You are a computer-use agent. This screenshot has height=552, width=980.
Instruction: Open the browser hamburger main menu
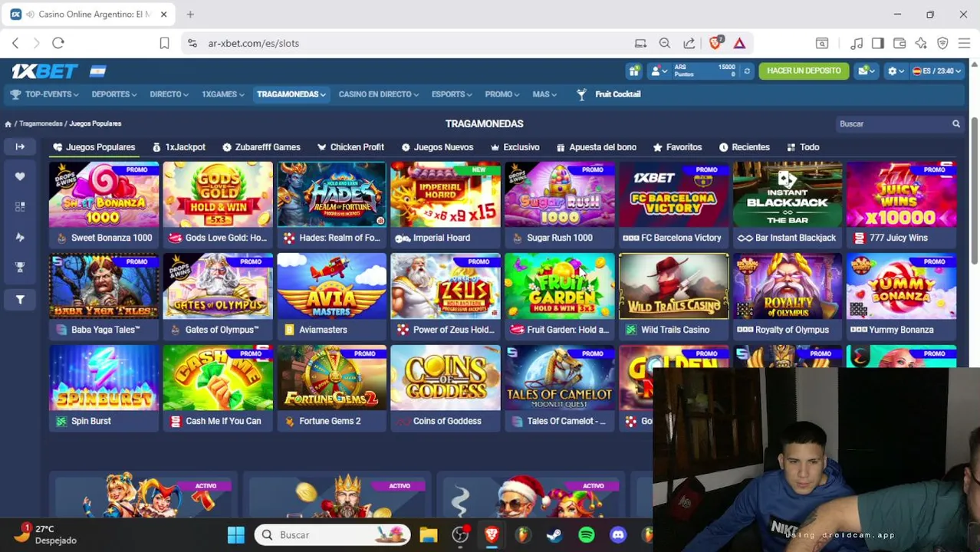point(964,43)
